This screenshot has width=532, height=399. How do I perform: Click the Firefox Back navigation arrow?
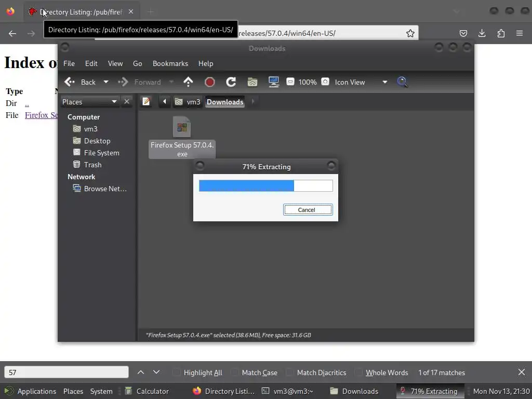(12, 33)
